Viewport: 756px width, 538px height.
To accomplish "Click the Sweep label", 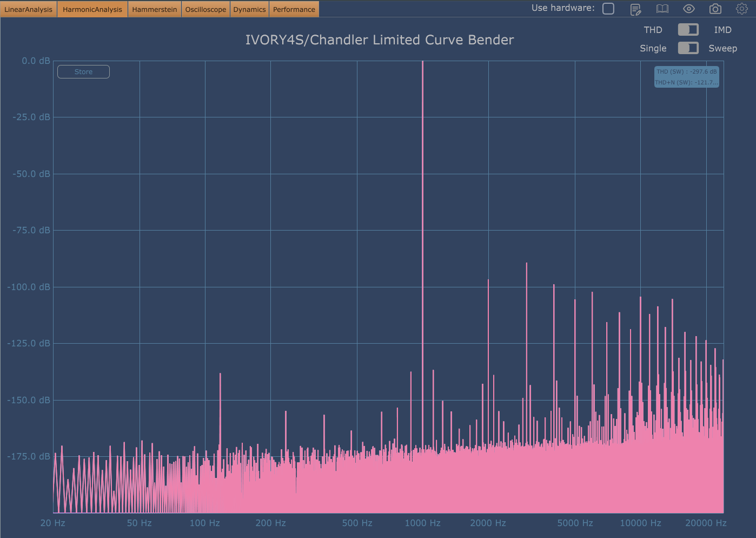I will tap(723, 49).
